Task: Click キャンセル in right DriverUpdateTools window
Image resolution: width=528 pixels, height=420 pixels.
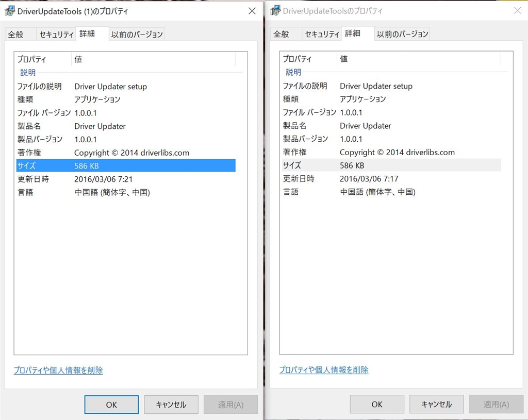Action: click(436, 404)
